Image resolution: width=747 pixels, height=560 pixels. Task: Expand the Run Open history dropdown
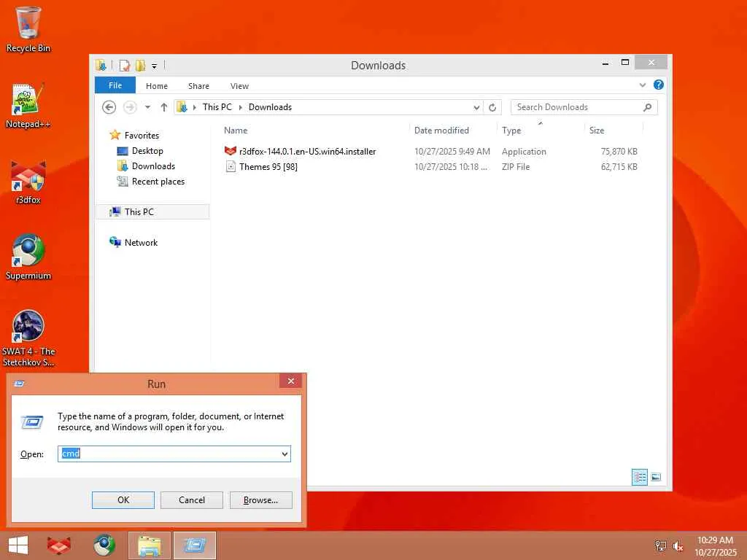click(285, 454)
